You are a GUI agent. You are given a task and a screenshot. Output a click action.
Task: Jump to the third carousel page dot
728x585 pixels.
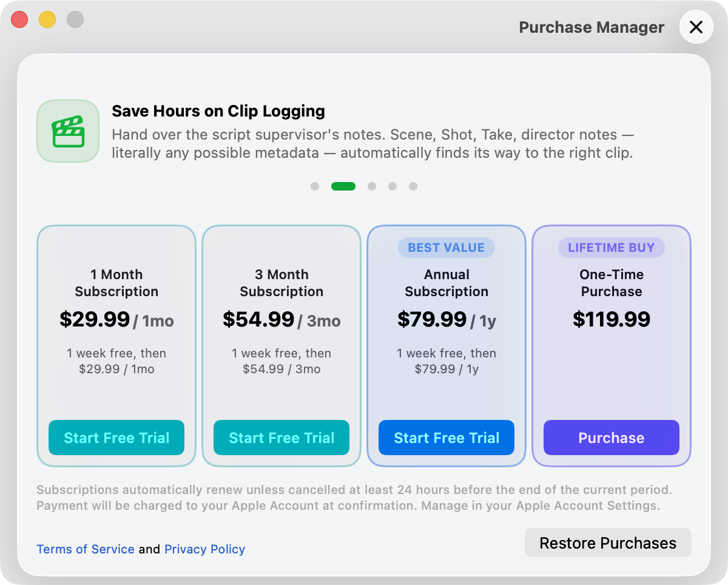click(372, 186)
